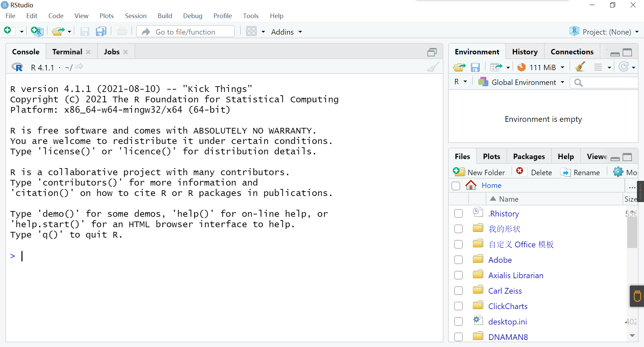Import Dataset icon in Environment pane
Viewport: 644px width, 347px height.
click(496, 67)
